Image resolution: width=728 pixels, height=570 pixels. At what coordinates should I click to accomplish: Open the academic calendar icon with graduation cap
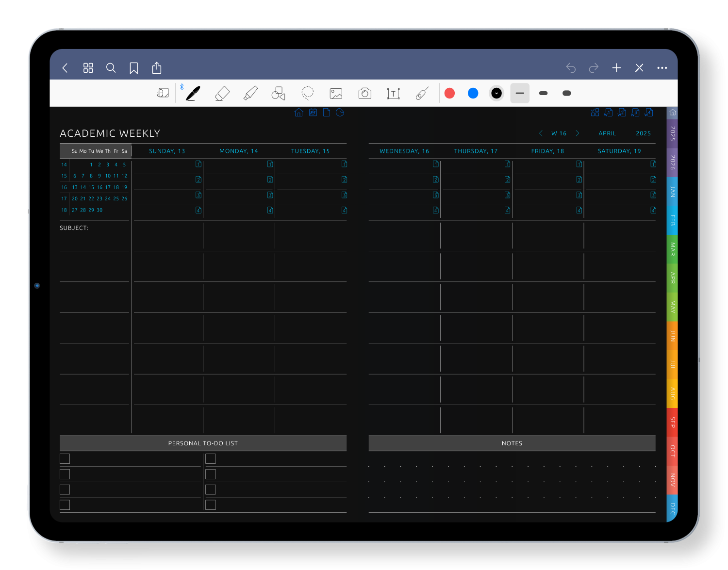pyautogui.click(x=313, y=113)
